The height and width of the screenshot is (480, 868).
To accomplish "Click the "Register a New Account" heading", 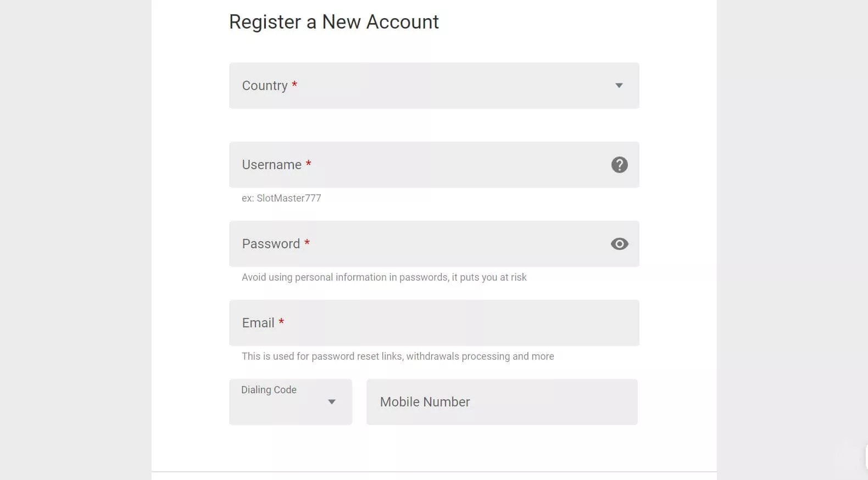I will click(333, 22).
